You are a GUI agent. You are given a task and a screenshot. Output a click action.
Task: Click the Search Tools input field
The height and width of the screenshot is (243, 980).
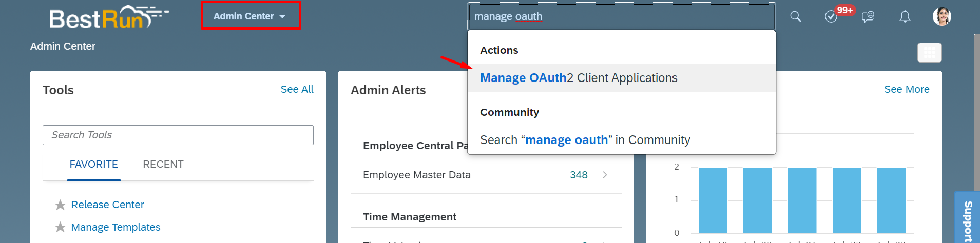178,135
